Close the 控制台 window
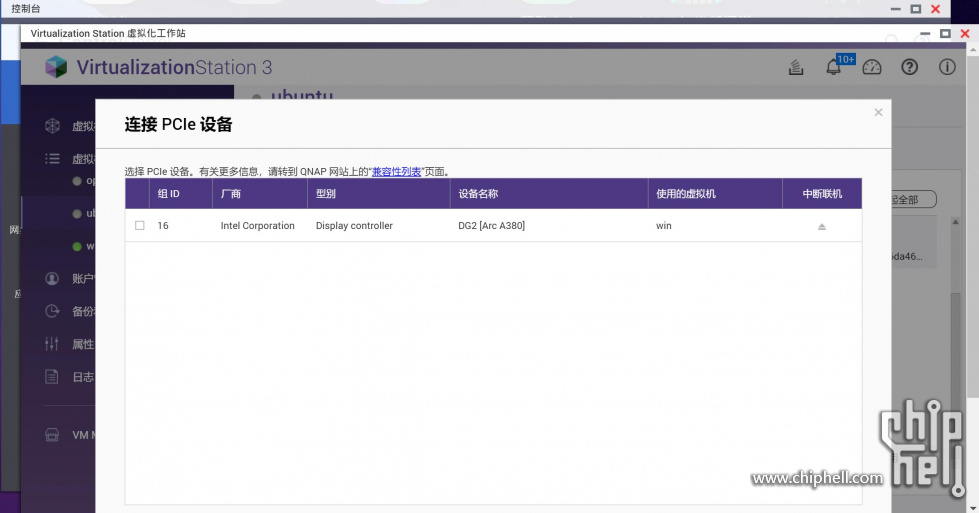Viewport: 979px width, 513px height. (935, 9)
